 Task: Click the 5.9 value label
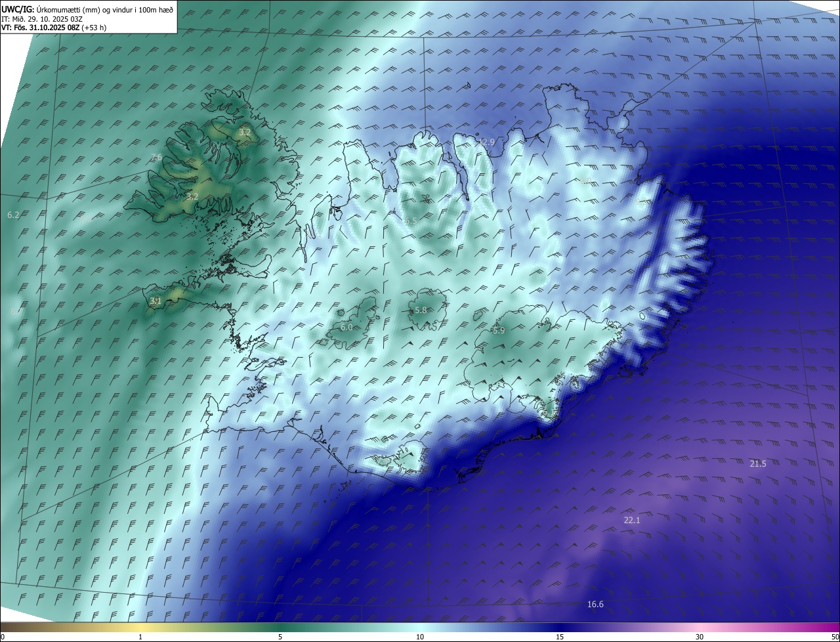coord(498,330)
